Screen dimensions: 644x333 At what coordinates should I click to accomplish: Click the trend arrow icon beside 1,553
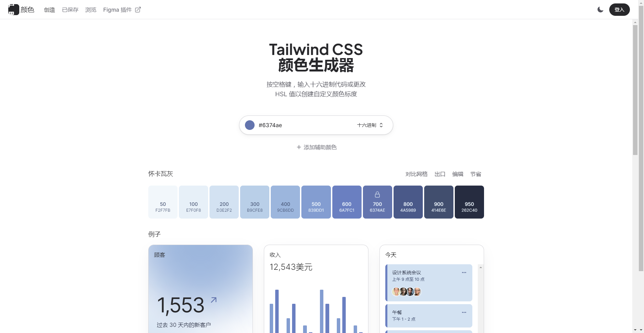coord(214,300)
